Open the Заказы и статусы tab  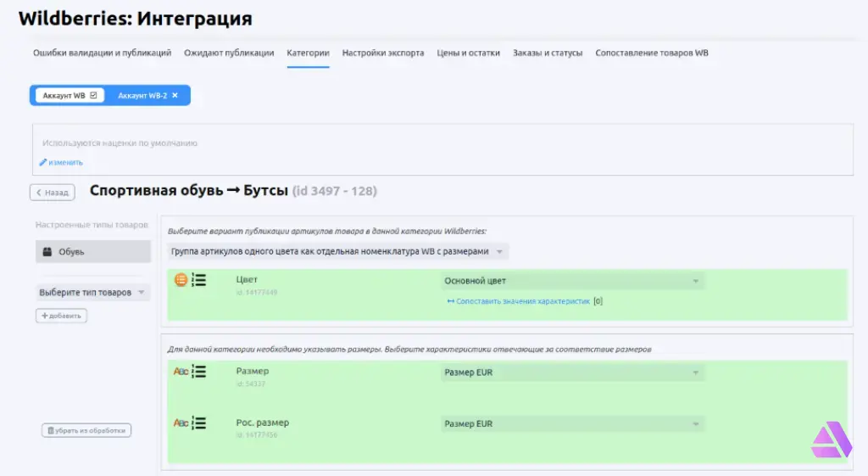coord(548,53)
